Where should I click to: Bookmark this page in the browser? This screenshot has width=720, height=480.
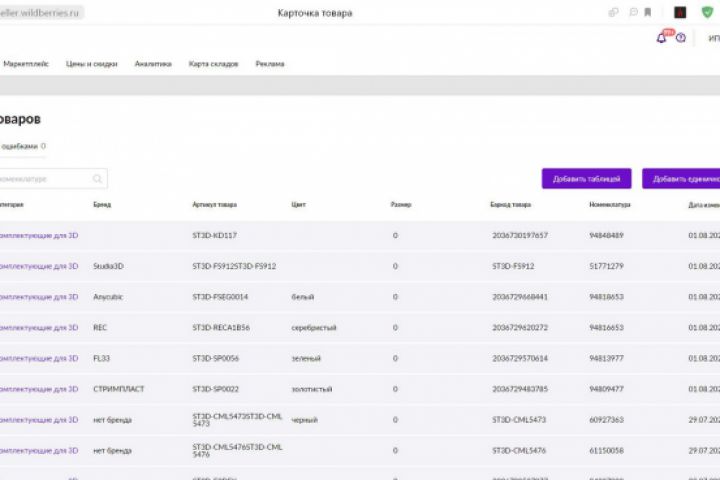(x=648, y=13)
